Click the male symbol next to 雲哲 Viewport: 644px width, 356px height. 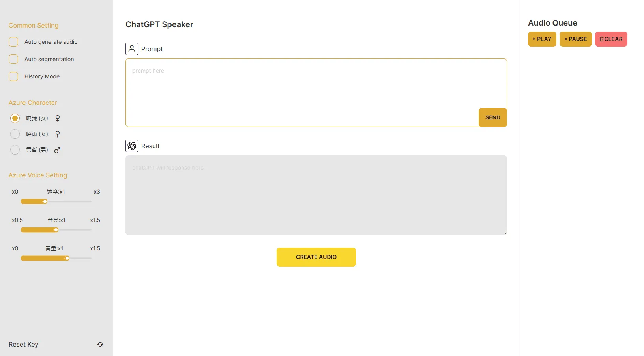pyautogui.click(x=58, y=150)
